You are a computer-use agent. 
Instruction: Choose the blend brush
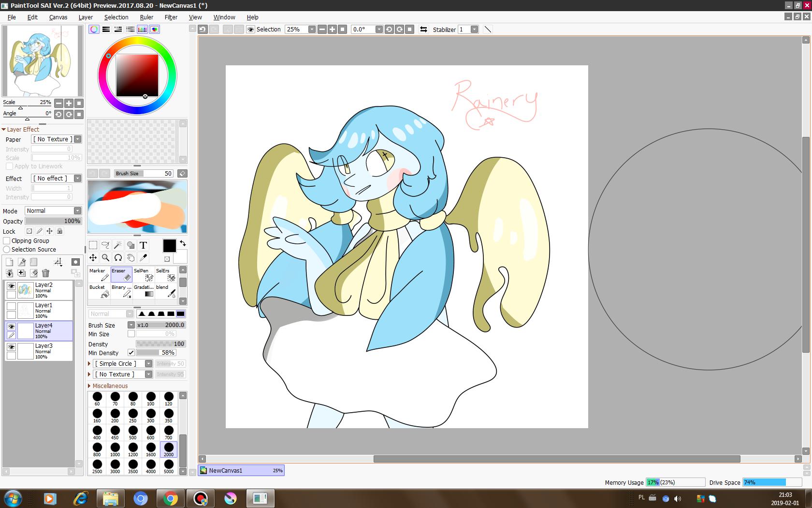click(166, 291)
